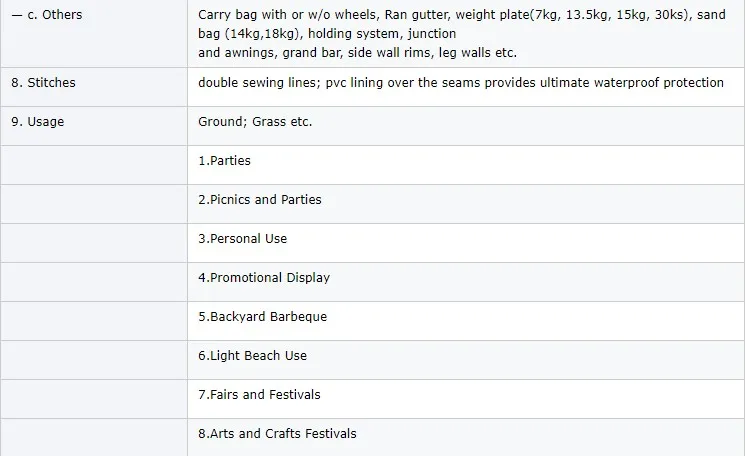Click the blank cell beside "3.Personal Use"
Screen dimensions: 745x456
coord(94,238)
